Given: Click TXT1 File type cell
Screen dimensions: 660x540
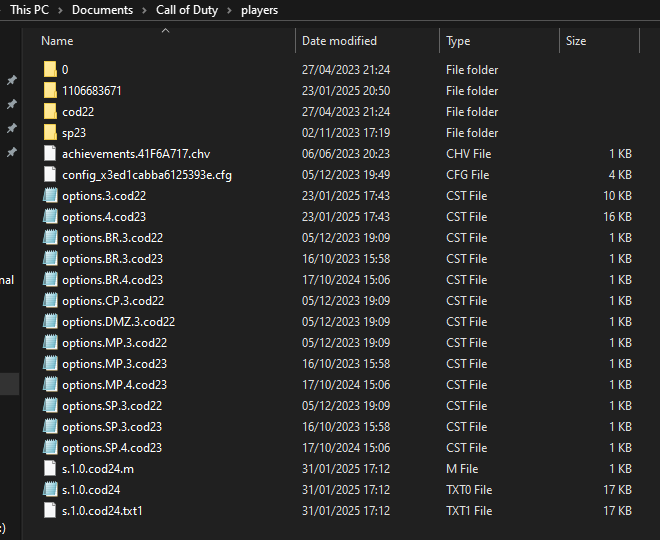Looking at the screenshot, I should pos(469,511).
